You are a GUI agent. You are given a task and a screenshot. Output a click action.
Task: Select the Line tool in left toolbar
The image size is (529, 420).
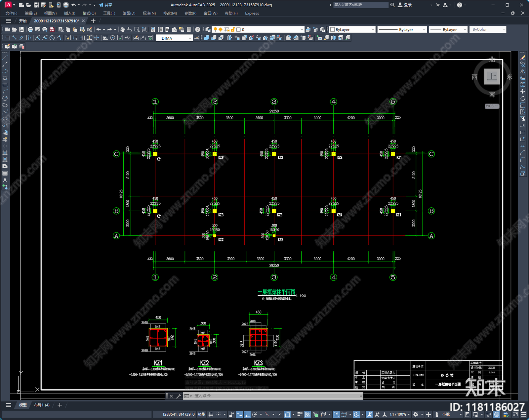click(5, 58)
